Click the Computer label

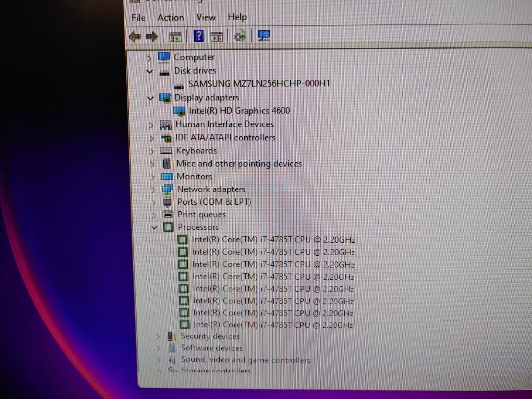tap(194, 57)
